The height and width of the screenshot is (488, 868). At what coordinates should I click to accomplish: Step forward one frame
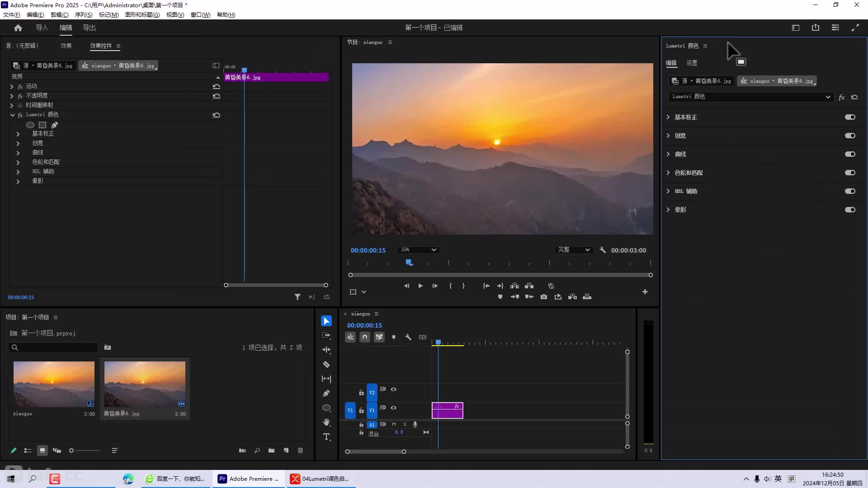click(x=435, y=286)
